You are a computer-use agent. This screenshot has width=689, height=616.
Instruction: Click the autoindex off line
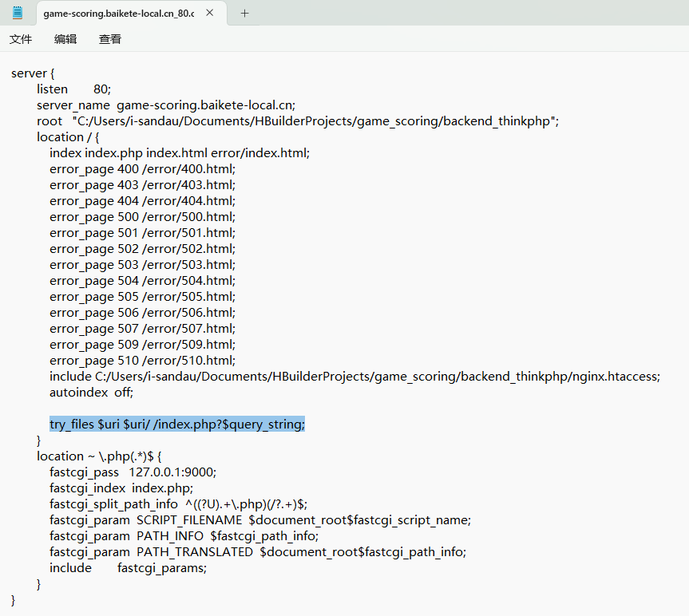[x=91, y=393]
